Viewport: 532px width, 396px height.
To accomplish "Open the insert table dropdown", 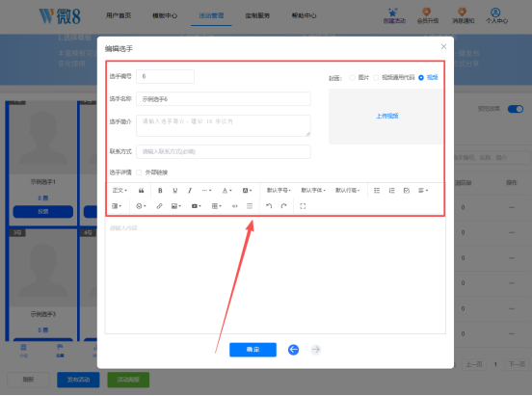I will point(217,206).
